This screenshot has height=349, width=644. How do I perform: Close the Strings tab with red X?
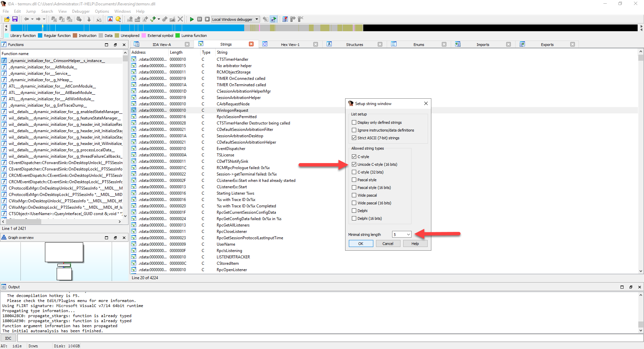tap(251, 44)
